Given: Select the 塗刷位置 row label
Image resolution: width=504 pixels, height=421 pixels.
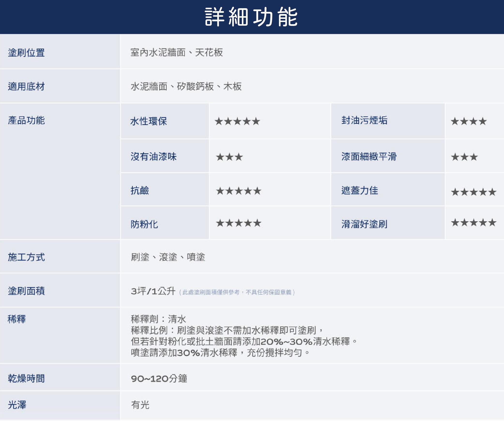Looking at the screenshot, I should (x=26, y=52).
